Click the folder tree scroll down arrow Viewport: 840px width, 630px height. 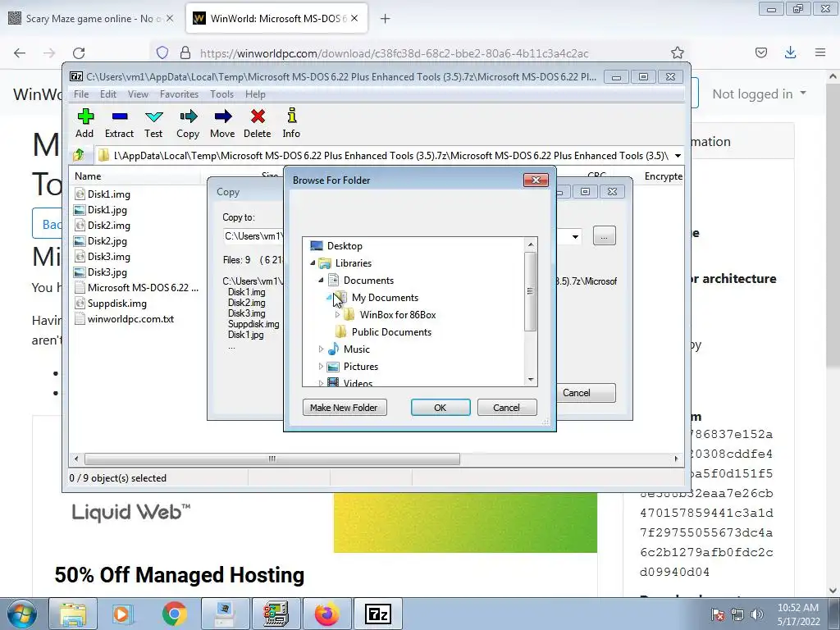point(531,379)
